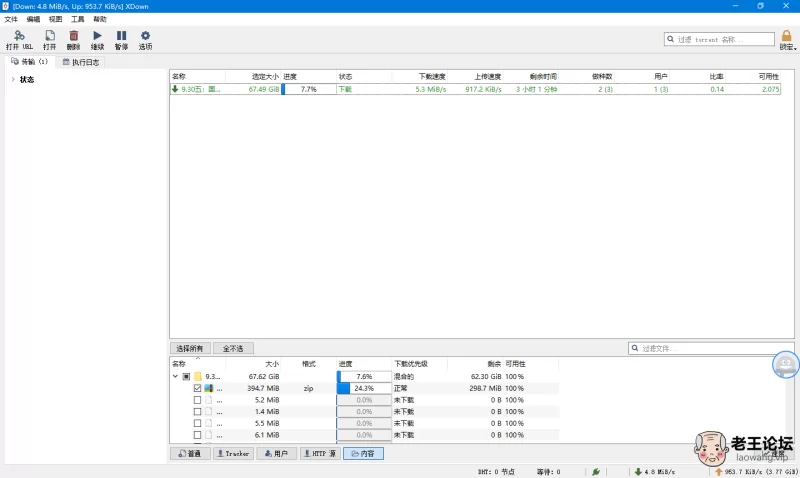The width and height of the screenshot is (800, 478).
Task: Click the 选择所有 button
Action: coord(190,348)
